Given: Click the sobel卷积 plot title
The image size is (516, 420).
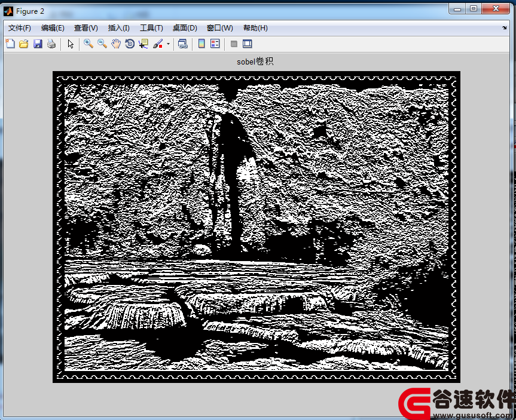Looking at the screenshot, I should (x=255, y=62).
